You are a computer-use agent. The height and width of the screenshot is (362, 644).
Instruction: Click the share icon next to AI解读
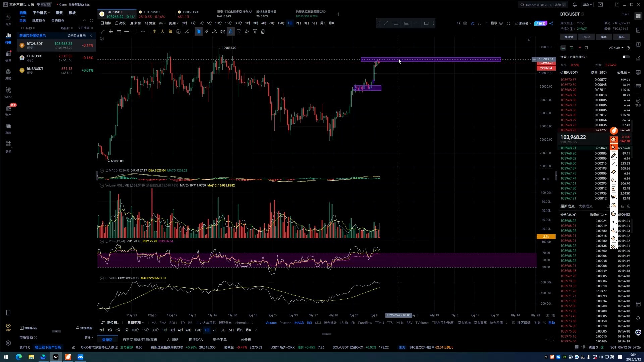(x=551, y=23)
